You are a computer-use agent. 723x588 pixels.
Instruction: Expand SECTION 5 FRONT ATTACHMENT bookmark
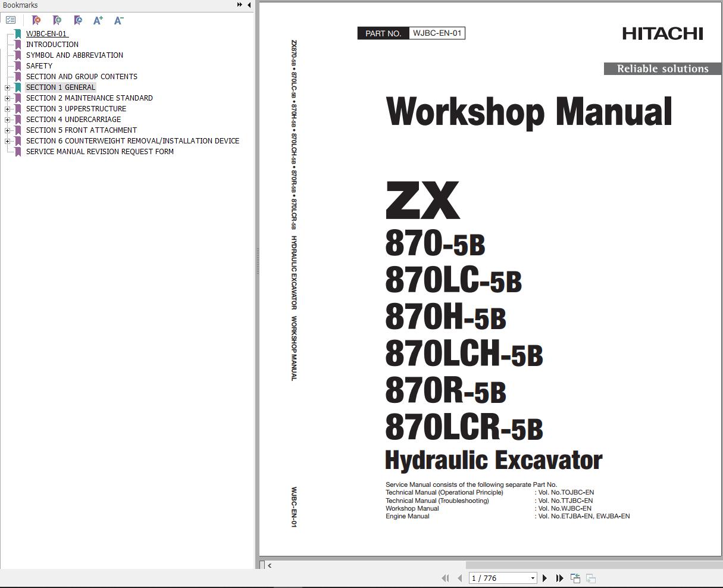pos(7,130)
